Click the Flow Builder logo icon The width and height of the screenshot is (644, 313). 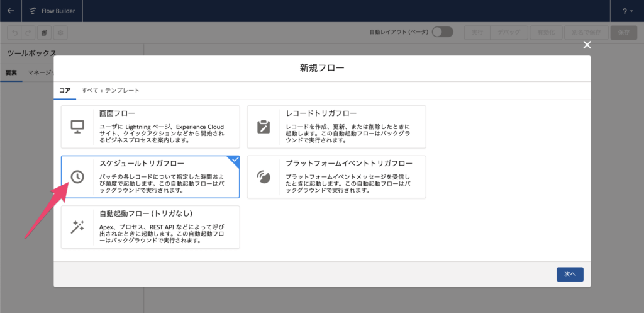click(x=33, y=11)
